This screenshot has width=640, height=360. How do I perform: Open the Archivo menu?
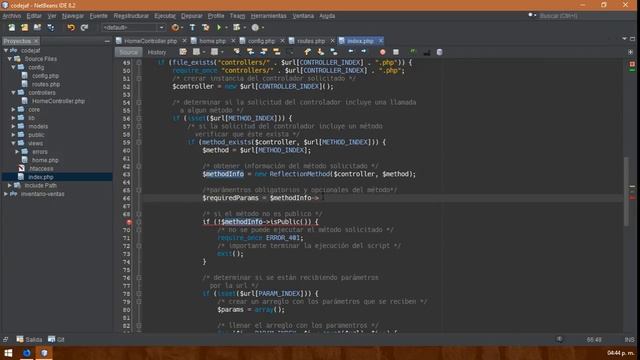click(11, 16)
